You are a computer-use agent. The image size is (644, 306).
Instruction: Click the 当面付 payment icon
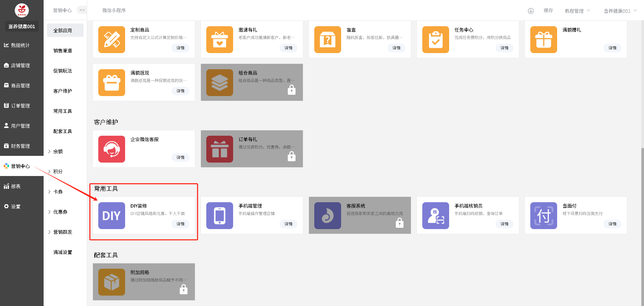543,216
